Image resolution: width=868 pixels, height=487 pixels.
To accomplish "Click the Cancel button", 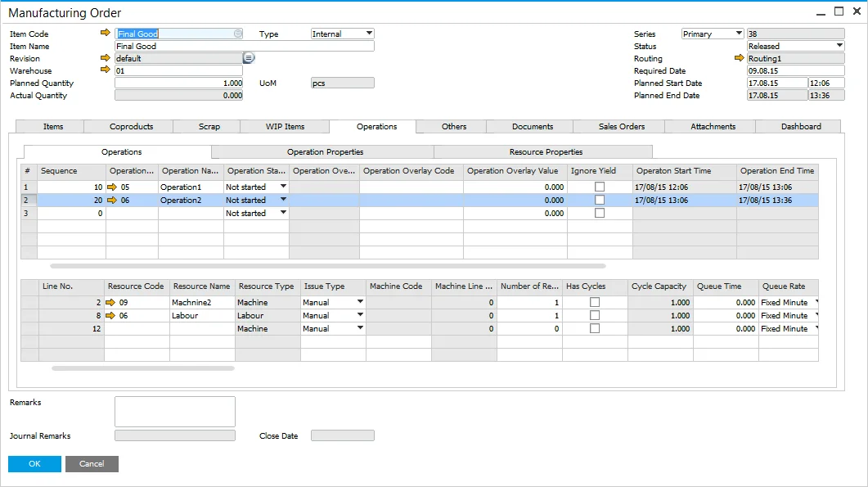I will click(92, 464).
